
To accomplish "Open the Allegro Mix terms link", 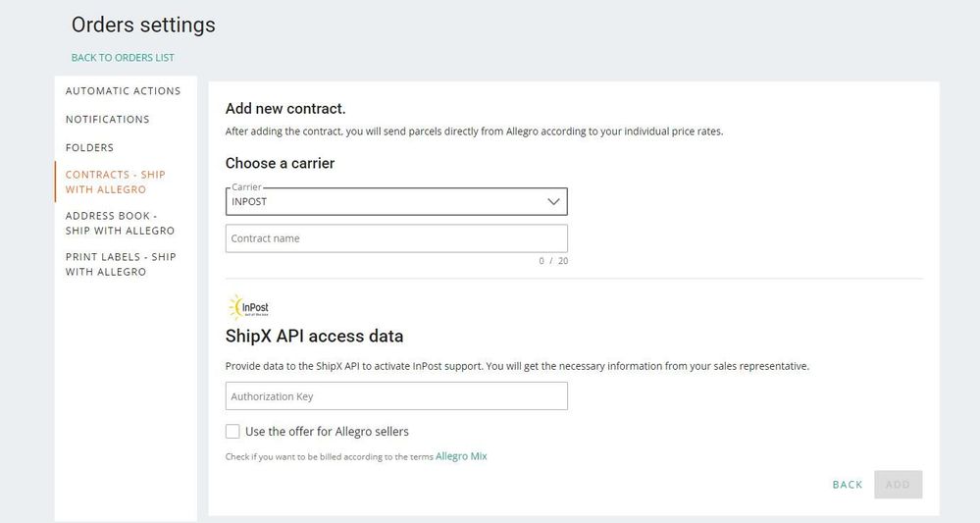I will click(461, 456).
